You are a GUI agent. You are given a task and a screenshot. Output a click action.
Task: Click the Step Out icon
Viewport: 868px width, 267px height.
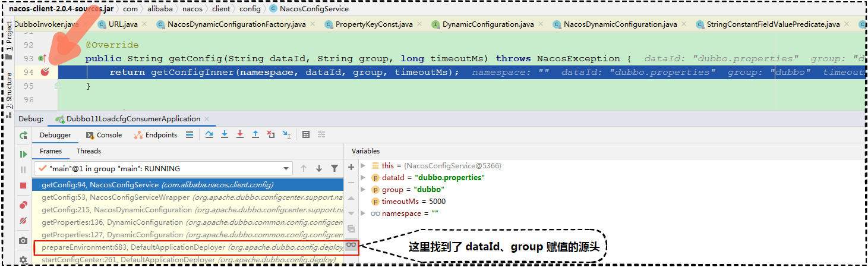coord(255,135)
